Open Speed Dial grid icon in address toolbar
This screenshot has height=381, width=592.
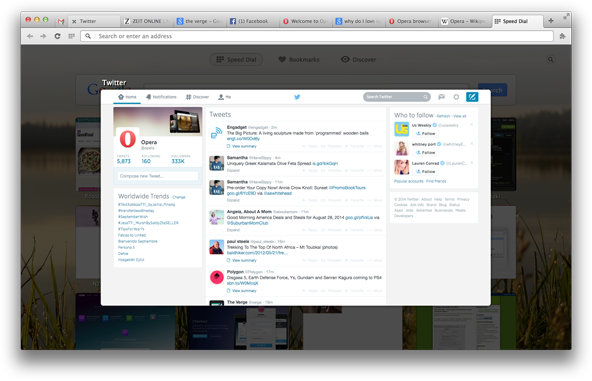pyautogui.click(x=71, y=36)
